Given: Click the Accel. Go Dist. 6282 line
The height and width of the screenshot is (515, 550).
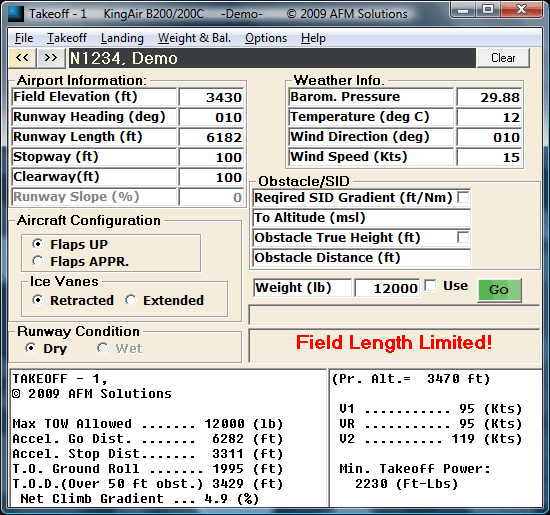Looking at the screenshot, I should [148, 439].
